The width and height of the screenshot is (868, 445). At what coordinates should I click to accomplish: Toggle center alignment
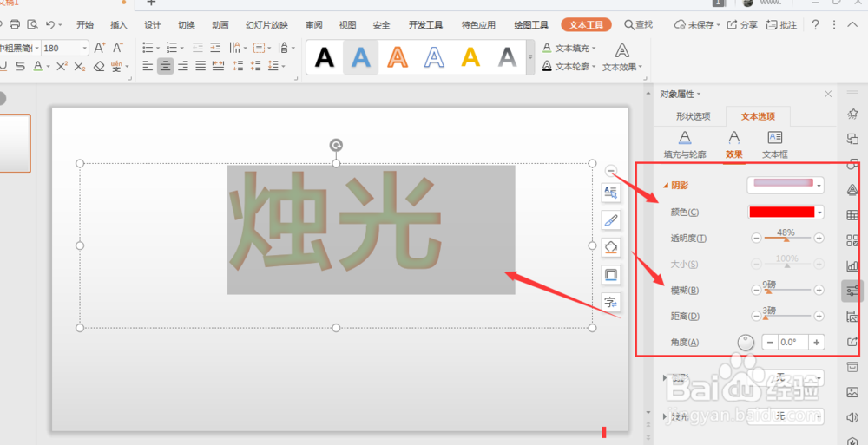165,67
